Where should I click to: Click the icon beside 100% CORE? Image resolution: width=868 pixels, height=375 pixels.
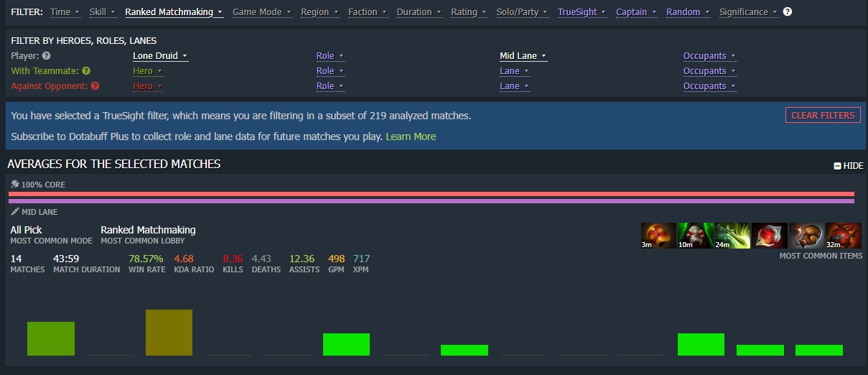pos(15,185)
